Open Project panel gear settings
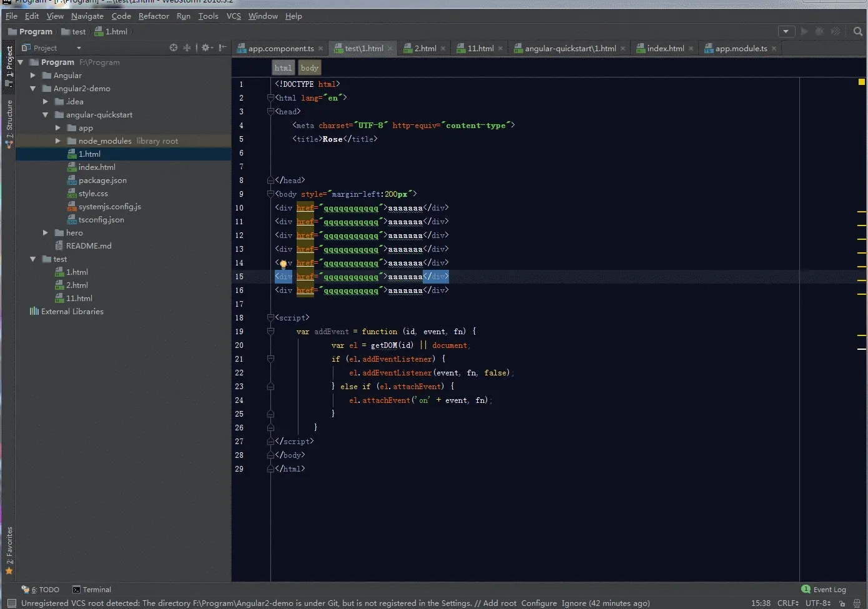The height and width of the screenshot is (609, 868). pos(205,47)
